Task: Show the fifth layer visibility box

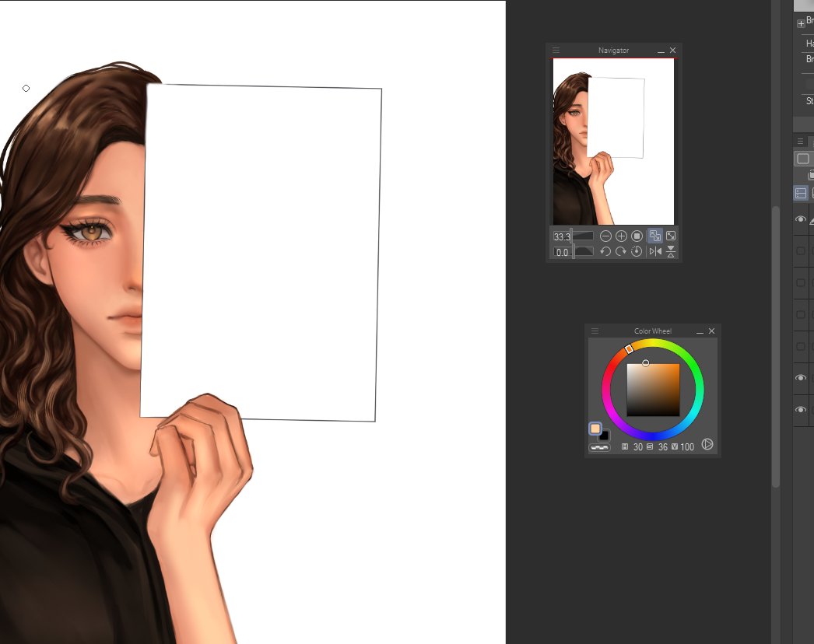Action: tap(801, 346)
